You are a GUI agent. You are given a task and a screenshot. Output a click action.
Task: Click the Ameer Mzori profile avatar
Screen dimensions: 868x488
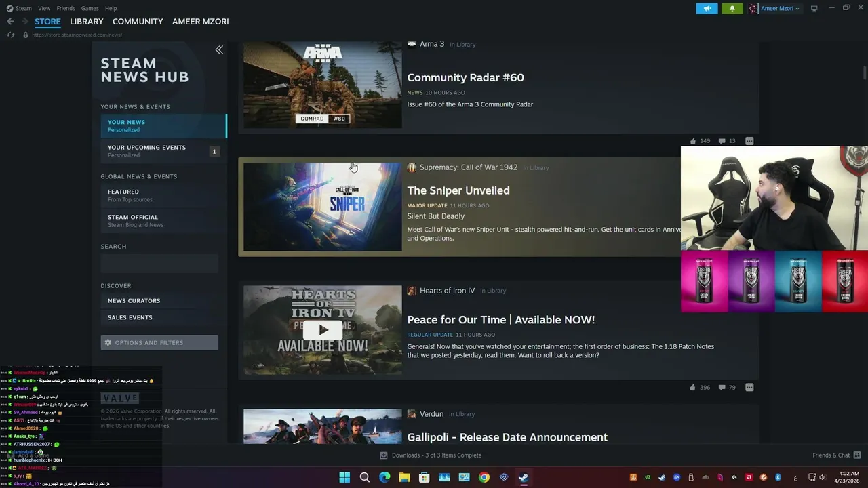coord(753,9)
